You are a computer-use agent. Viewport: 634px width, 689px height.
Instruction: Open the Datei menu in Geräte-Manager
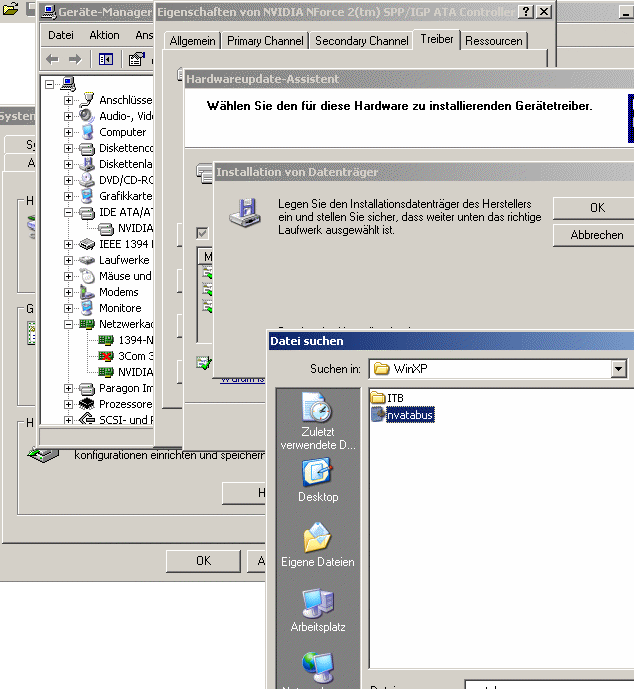(x=61, y=35)
